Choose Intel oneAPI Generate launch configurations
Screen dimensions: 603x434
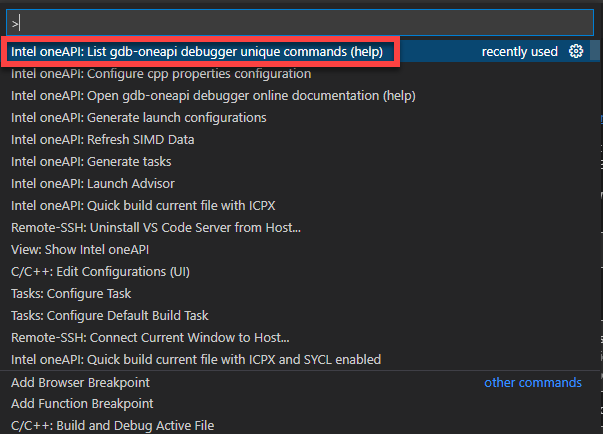(139, 118)
